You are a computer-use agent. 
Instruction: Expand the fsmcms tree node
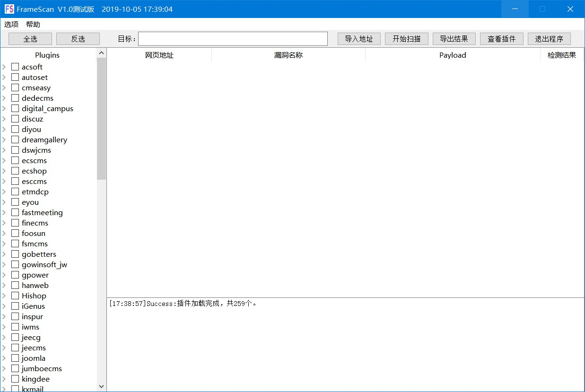4,244
